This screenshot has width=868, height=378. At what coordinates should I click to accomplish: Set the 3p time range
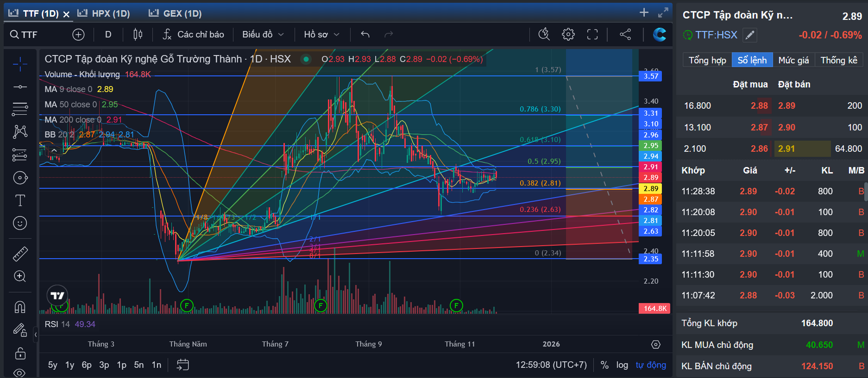(104, 365)
